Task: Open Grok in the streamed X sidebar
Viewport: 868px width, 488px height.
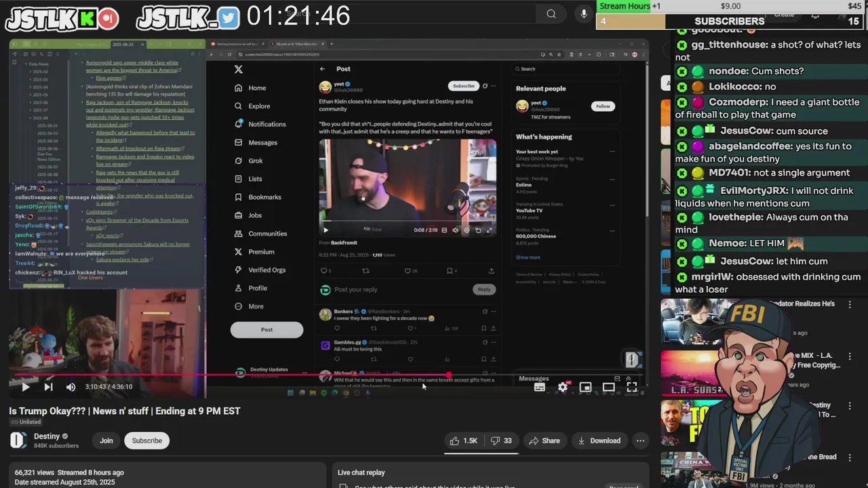Action: (248, 161)
